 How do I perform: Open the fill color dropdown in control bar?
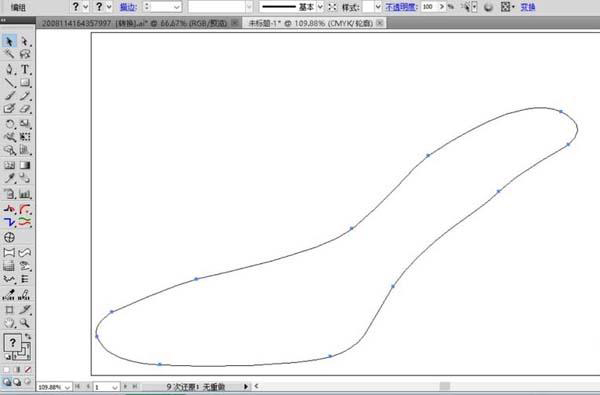point(86,7)
